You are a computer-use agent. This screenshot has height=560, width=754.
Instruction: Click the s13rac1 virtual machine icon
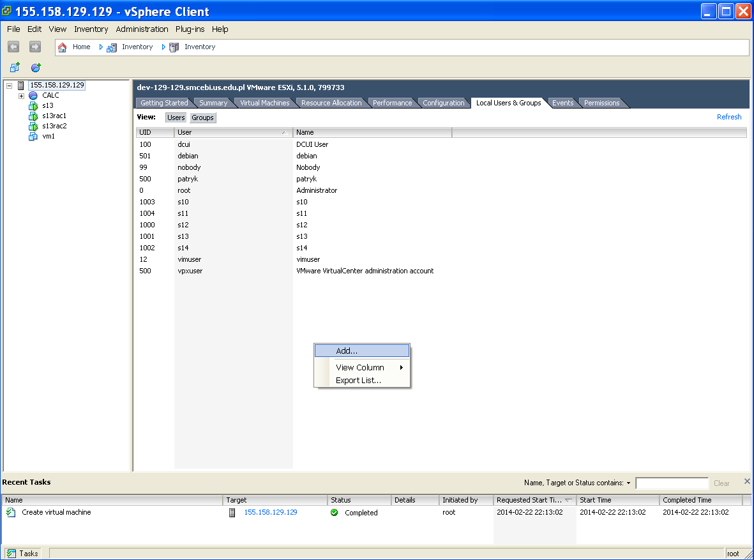[x=33, y=116]
